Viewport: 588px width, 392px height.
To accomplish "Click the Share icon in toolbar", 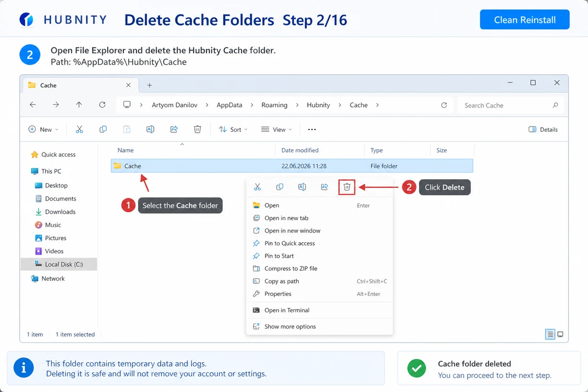I will [174, 130].
